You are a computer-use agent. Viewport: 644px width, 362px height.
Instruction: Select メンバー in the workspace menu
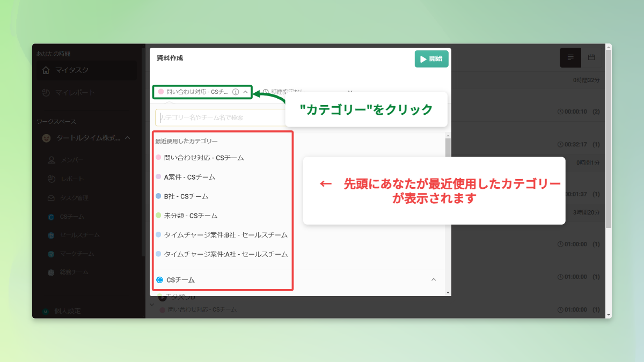coord(76,159)
